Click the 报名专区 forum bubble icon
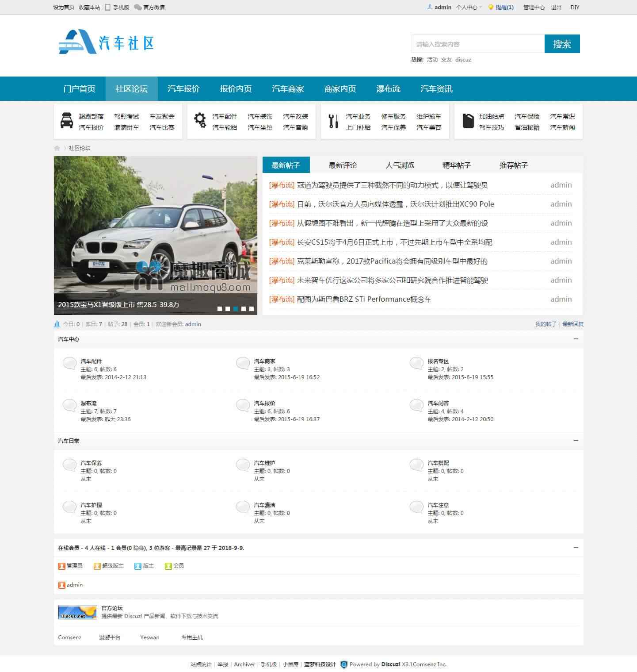Screen dimensions: 637x672 click(x=416, y=363)
